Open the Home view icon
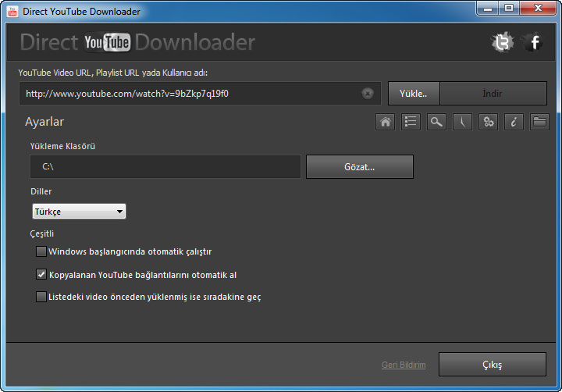The image size is (562, 392). pyautogui.click(x=386, y=122)
